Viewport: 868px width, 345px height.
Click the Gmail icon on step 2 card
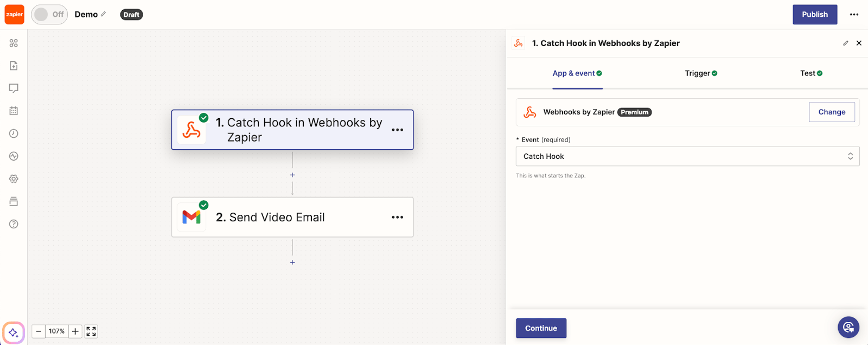point(191,218)
